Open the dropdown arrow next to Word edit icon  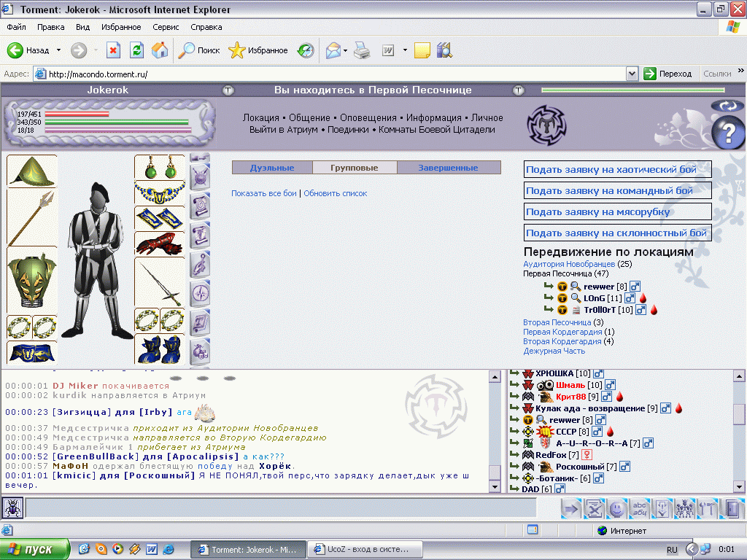coord(405,50)
